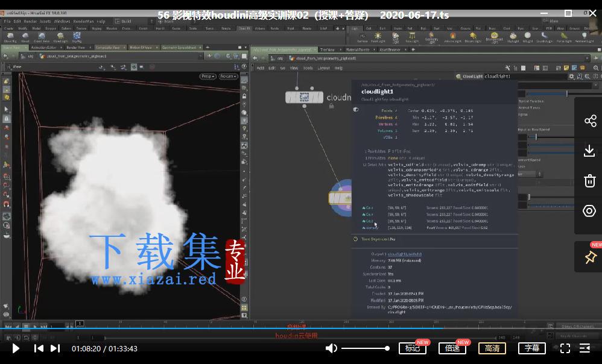The width and height of the screenshot is (602, 364).
Task: Open network editor search magnifier icon
Action: (x=596, y=68)
